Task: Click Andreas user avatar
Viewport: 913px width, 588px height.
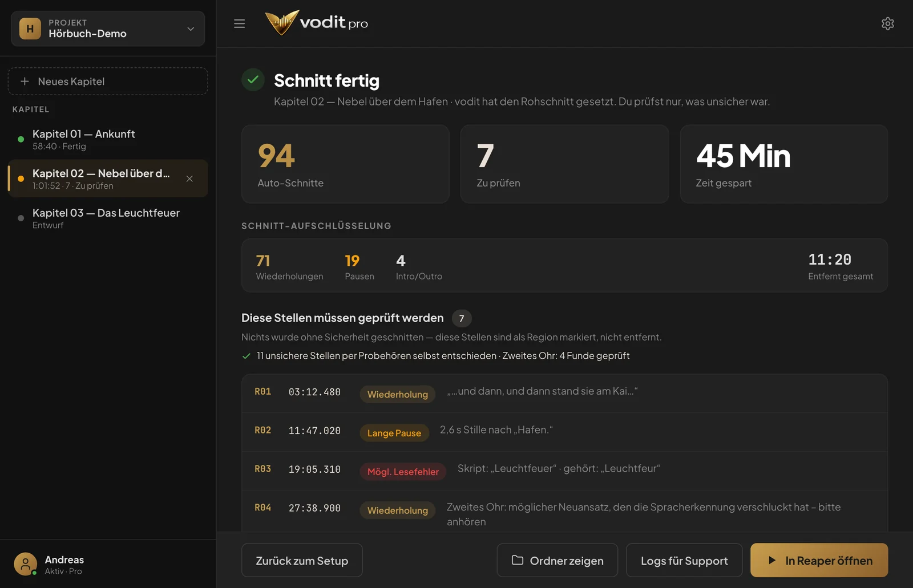Action: pos(25,564)
